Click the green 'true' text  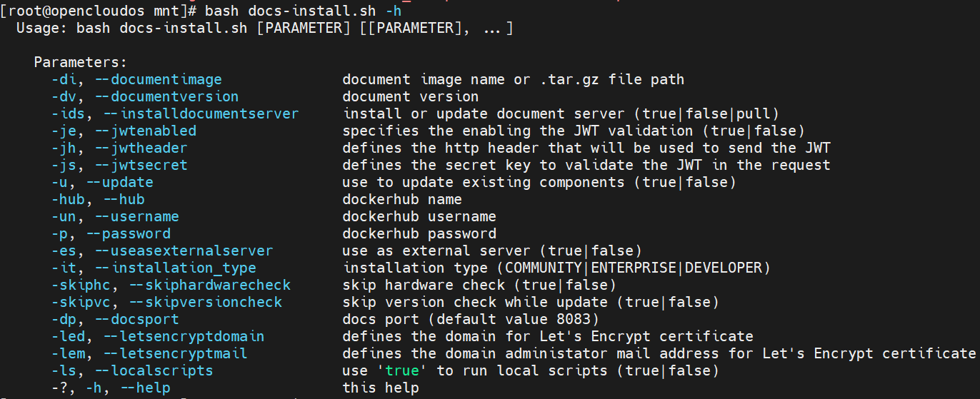click(403, 370)
